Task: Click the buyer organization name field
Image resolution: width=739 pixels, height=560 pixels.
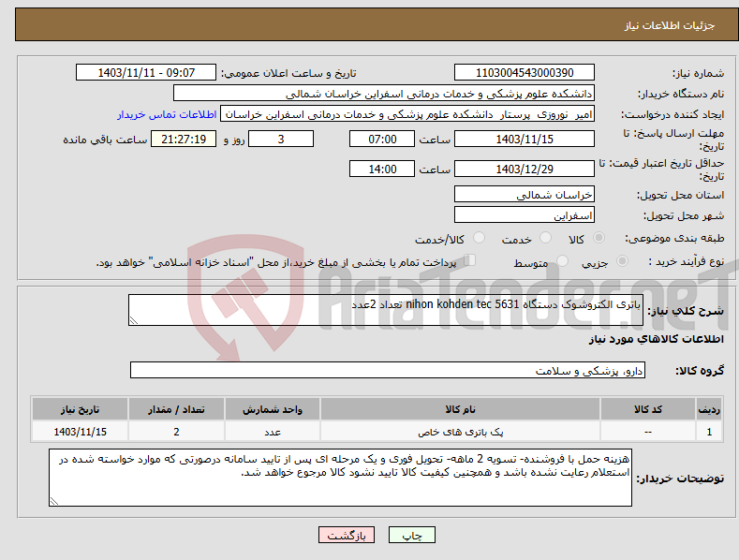Action: pos(384,94)
